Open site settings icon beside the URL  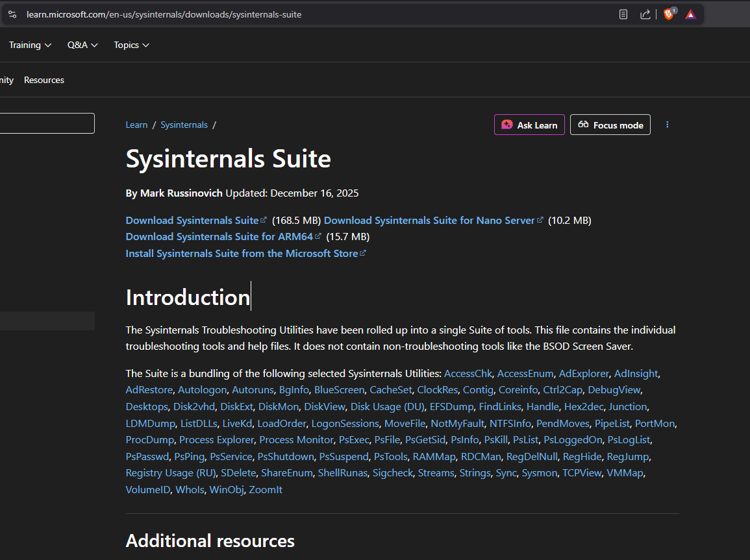click(12, 14)
